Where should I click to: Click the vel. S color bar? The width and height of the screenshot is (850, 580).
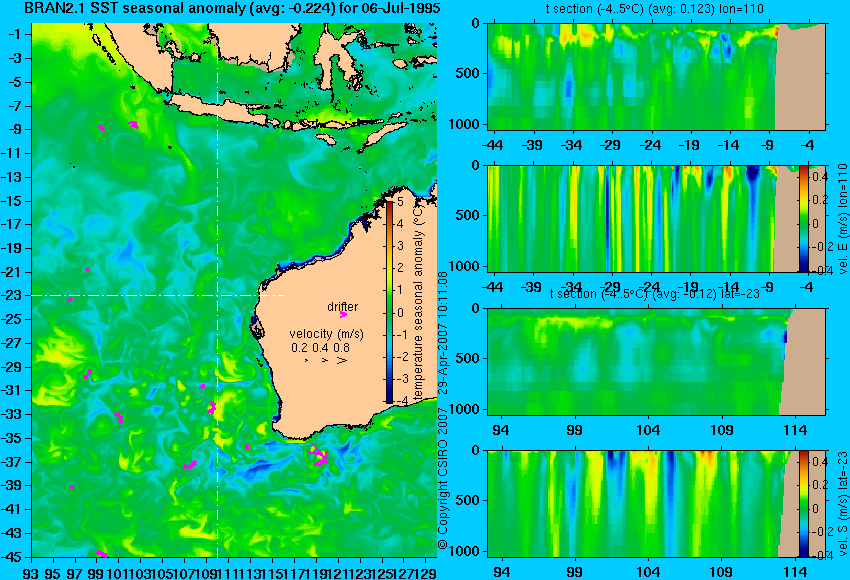tap(803, 504)
